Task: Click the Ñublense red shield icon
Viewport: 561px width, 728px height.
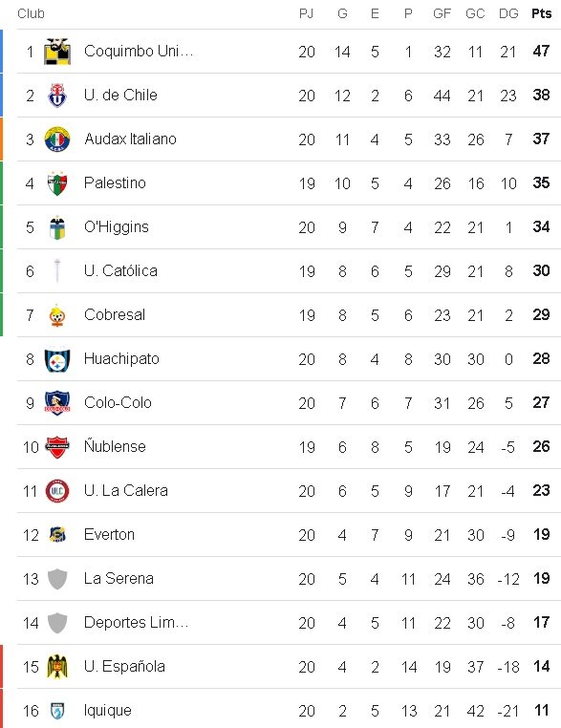Action: click(x=57, y=447)
